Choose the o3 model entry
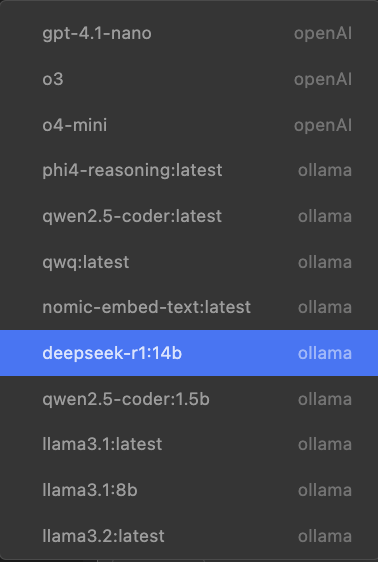378x562 pixels. [x=189, y=79]
